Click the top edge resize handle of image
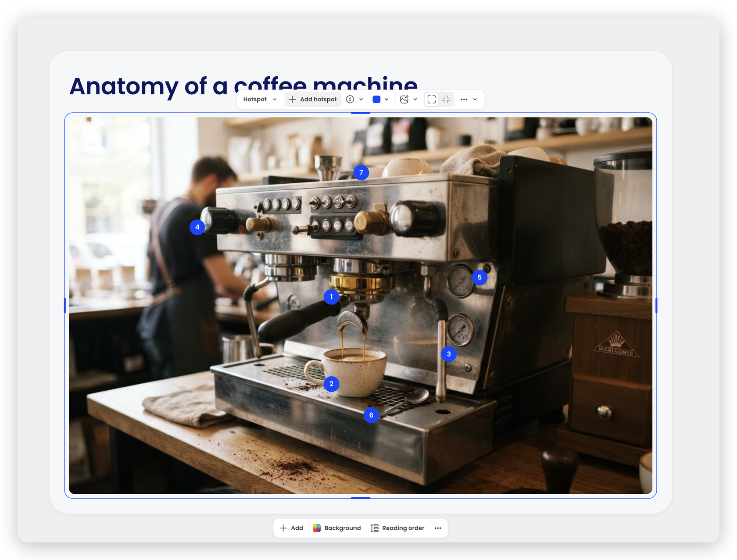The image size is (737, 560). 361,113
